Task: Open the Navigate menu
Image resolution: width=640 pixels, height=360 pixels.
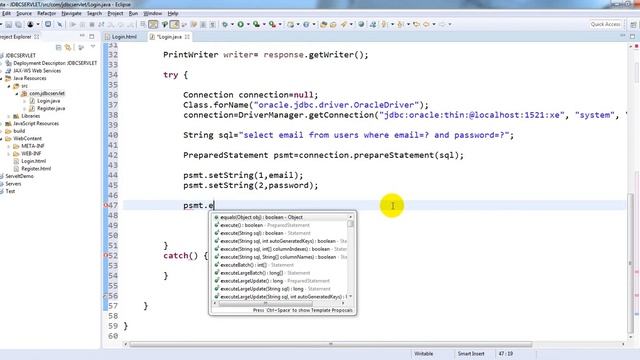Action: tap(71, 13)
